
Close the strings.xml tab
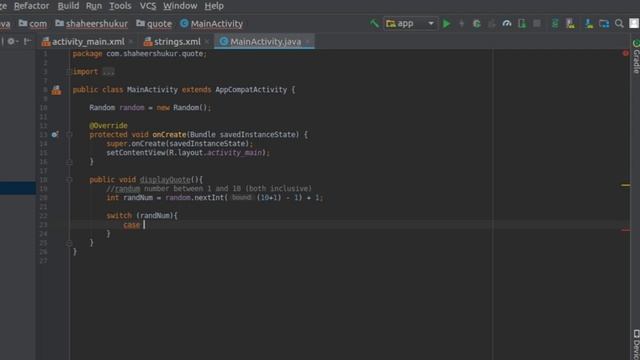tap(207, 42)
